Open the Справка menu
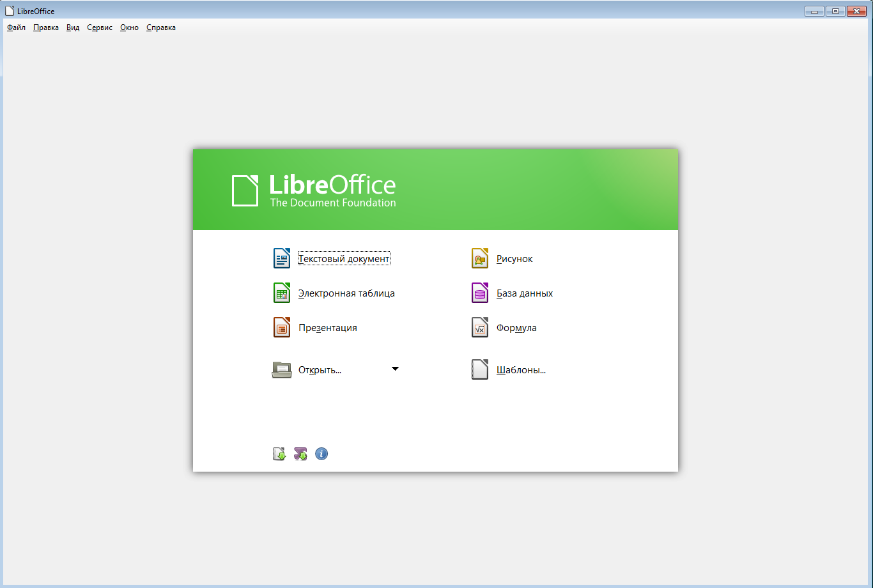 pyautogui.click(x=161, y=27)
